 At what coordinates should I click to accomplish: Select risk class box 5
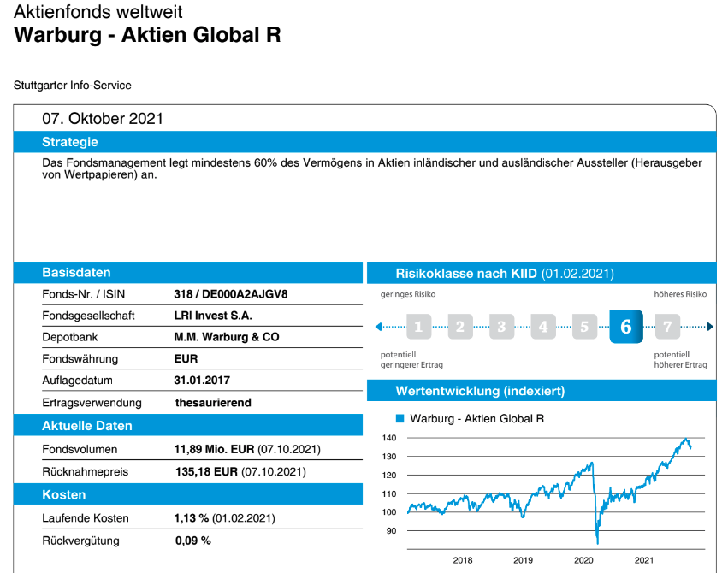coord(584,327)
